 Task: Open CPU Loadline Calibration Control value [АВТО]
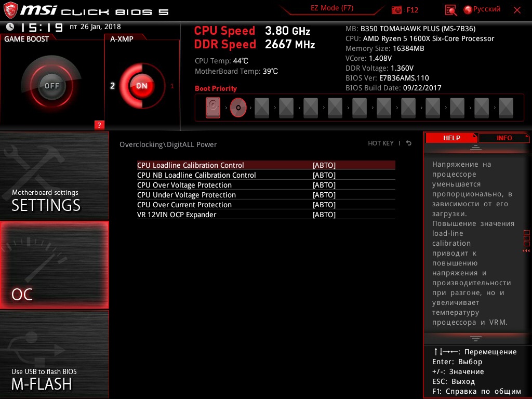pos(324,165)
